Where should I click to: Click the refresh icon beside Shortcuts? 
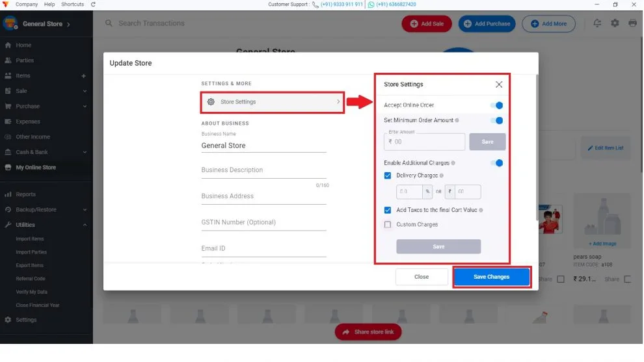(93, 5)
